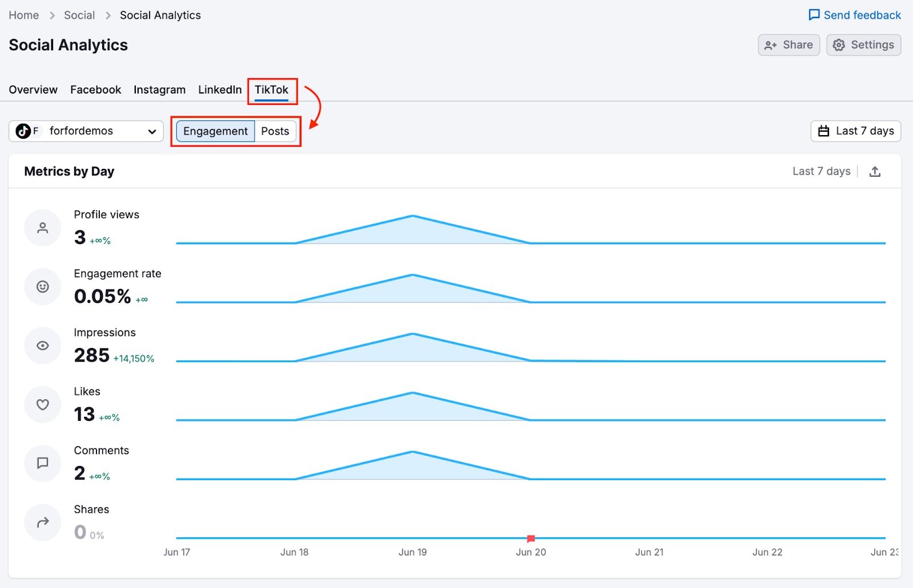Image resolution: width=913 pixels, height=588 pixels.
Task: Click the Profile views person icon
Action: pos(42,227)
